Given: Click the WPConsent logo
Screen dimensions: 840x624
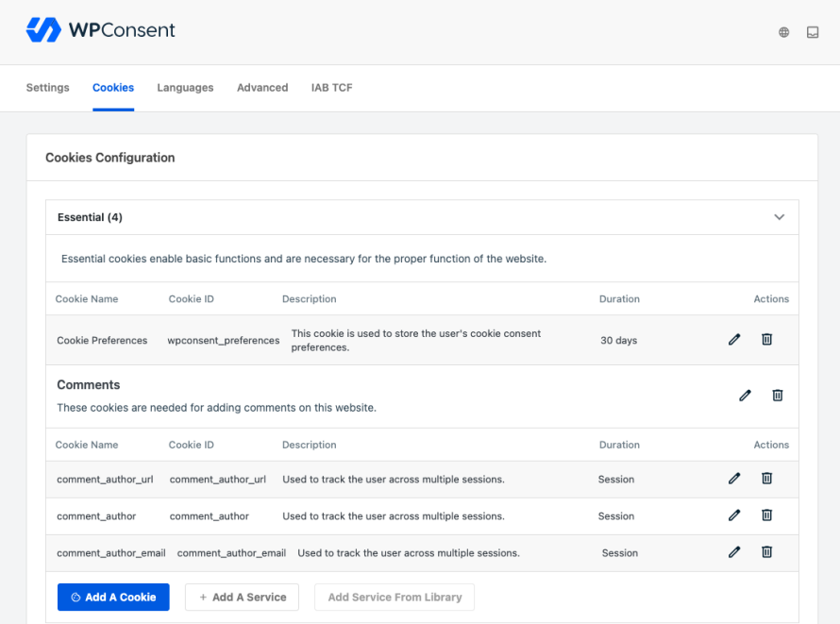Looking at the screenshot, I should tap(100, 29).
